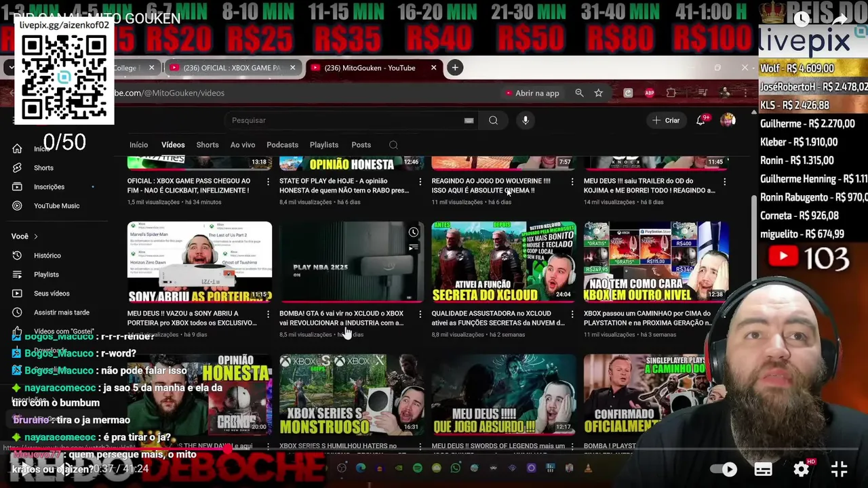Bookmark the page with the star icon
This screenshot has width=868, height=488.
[598, 93]
